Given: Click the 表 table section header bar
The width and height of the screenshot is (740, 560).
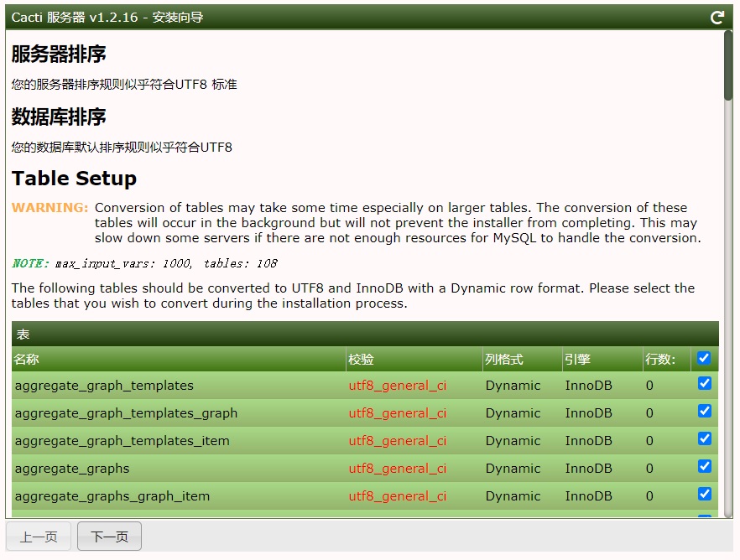Looking at the screenshot, I should click(x=365, y=334).
